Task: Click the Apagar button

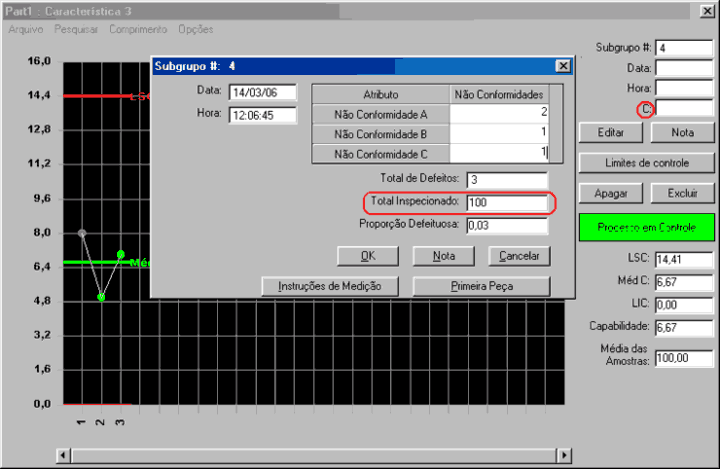Action: click(x=611, y=193)
